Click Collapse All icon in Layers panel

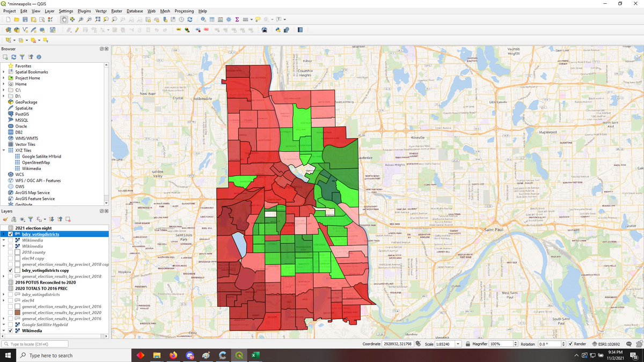point(60,219)
